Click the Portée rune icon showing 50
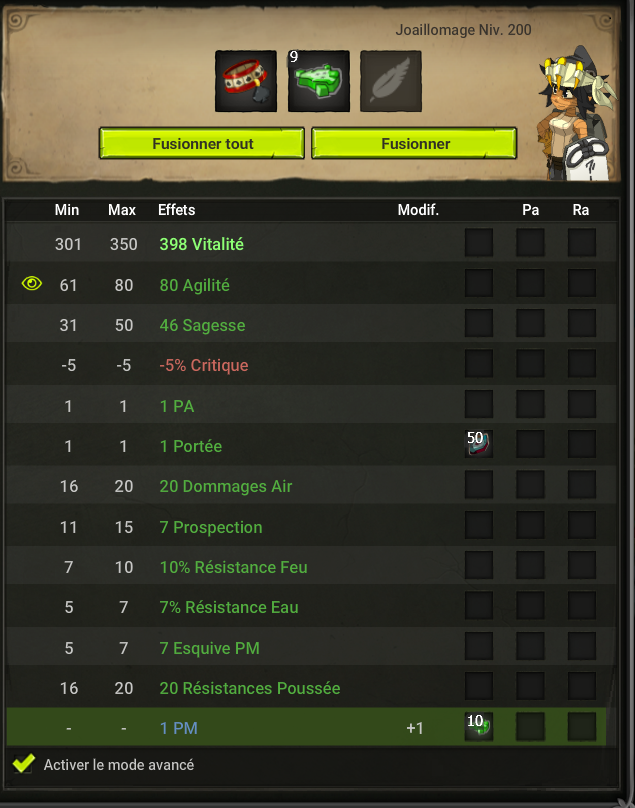 (x=479, y=444)
